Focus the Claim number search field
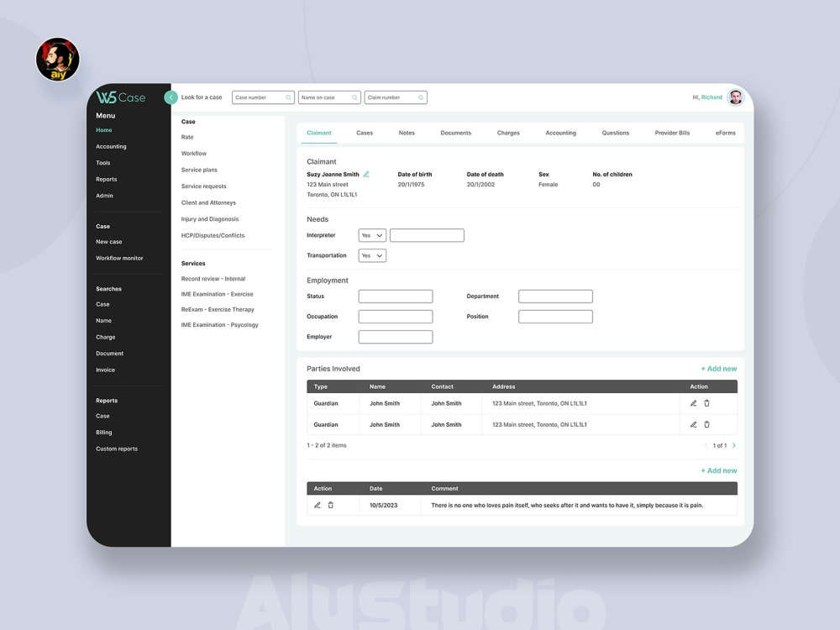The height and width of the screenshot is (630, 840). 396,97
